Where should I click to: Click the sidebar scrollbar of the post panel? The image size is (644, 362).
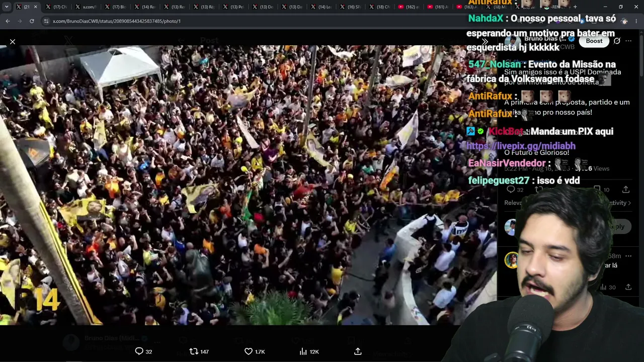pos(641,55)
